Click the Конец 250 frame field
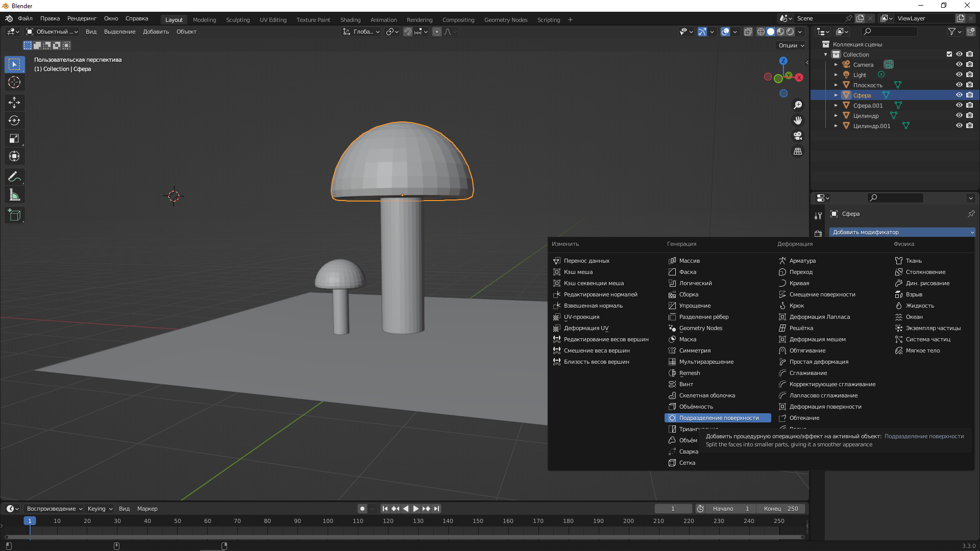 point(781,509)
